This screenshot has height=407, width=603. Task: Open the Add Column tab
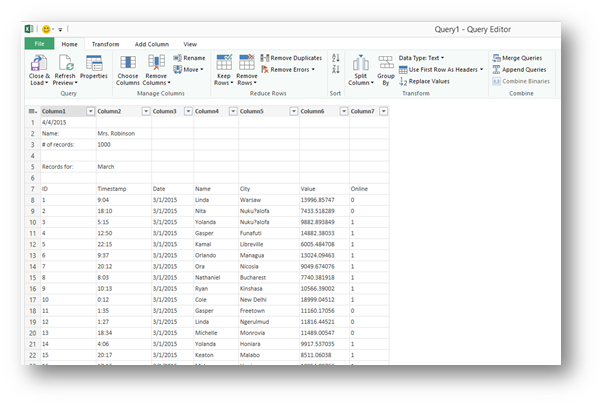click(x=152, y=44)
